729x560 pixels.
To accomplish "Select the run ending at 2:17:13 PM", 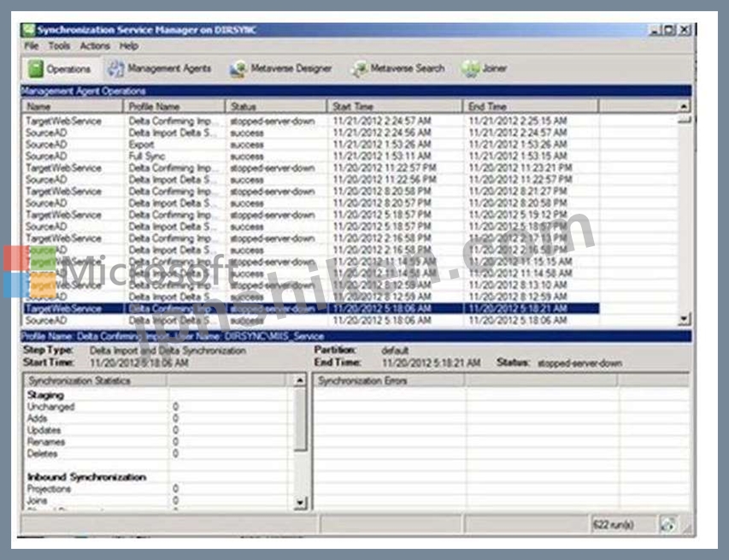I will click(310, 239).
